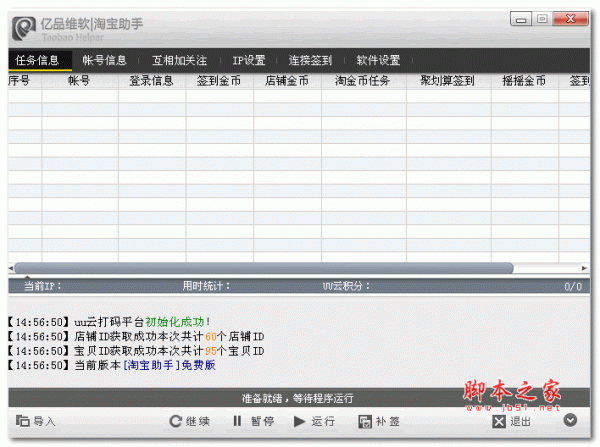Click the 0/0 progress counter

pyautogui.click(x=573, y=287)
